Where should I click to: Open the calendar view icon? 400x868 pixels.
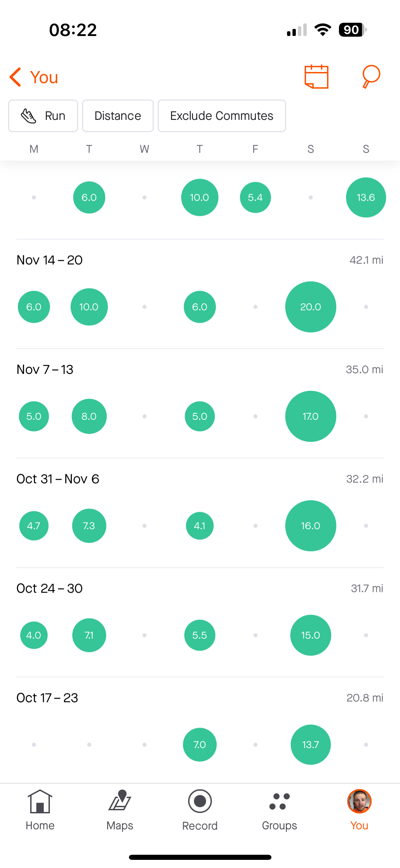pyautogui.click(x=316, y=77)
